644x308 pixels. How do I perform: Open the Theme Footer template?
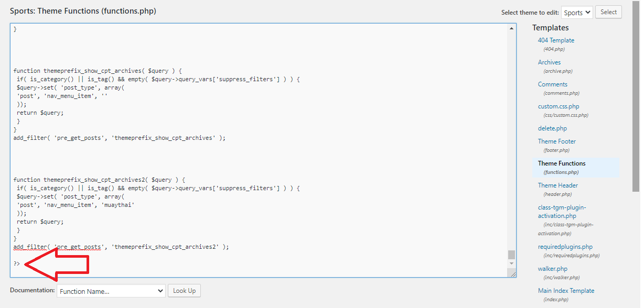(556, 141)
